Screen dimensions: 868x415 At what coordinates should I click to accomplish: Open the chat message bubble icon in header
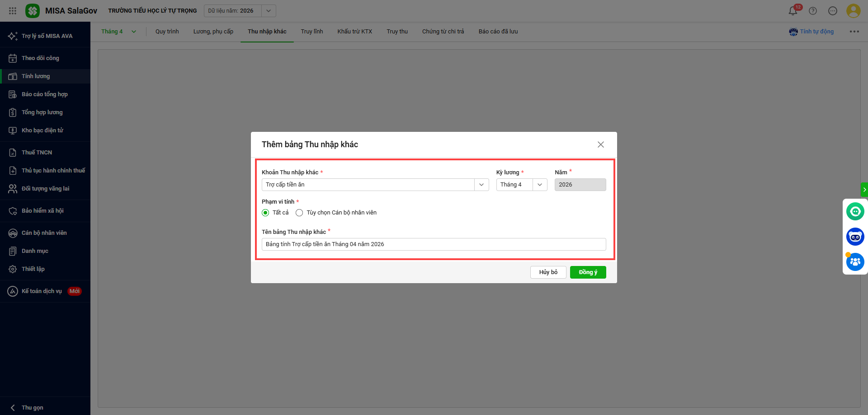(x=833, y=11)
